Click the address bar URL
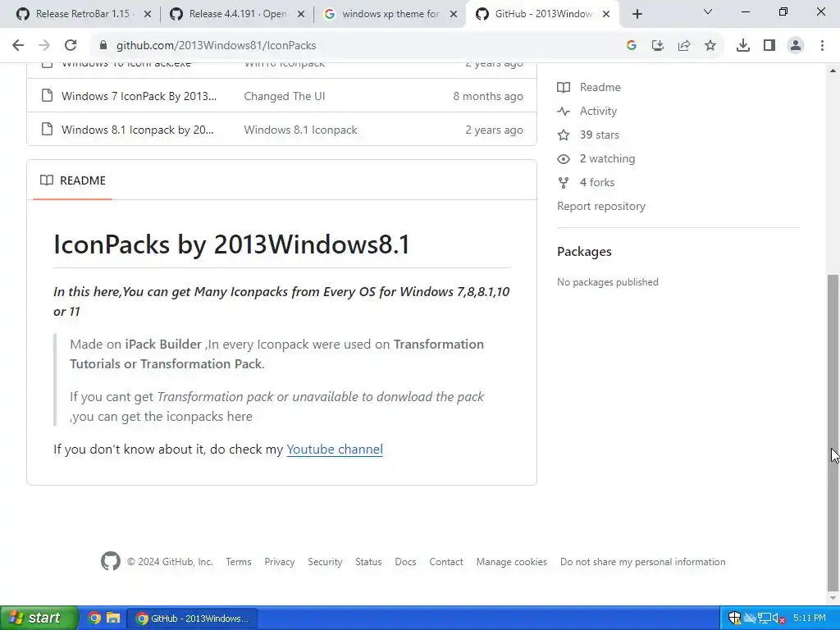This screenshot has width=840, height=630. pos(216,46)
